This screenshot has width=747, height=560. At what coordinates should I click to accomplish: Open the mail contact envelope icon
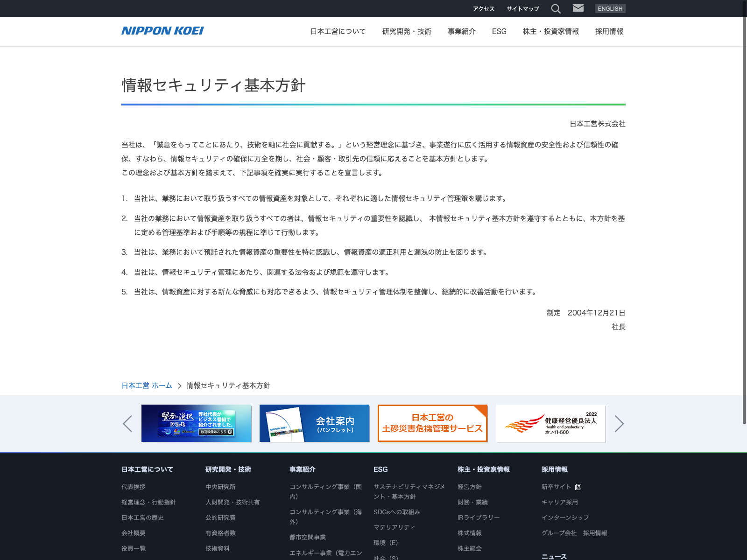pos(578,8)
